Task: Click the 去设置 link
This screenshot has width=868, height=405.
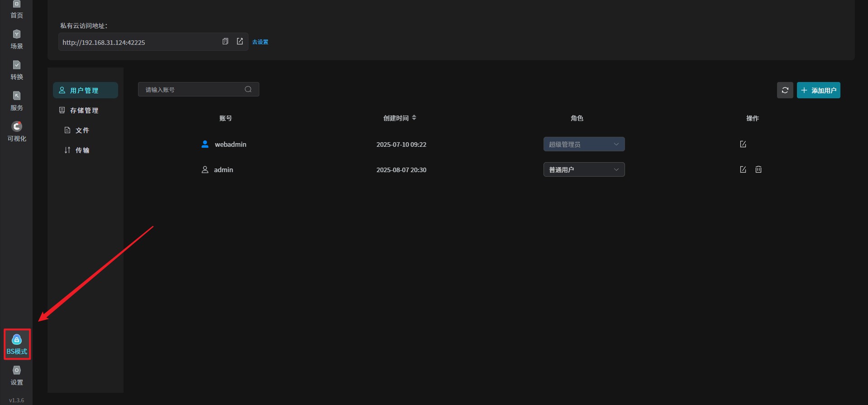Action: [260, 42]
